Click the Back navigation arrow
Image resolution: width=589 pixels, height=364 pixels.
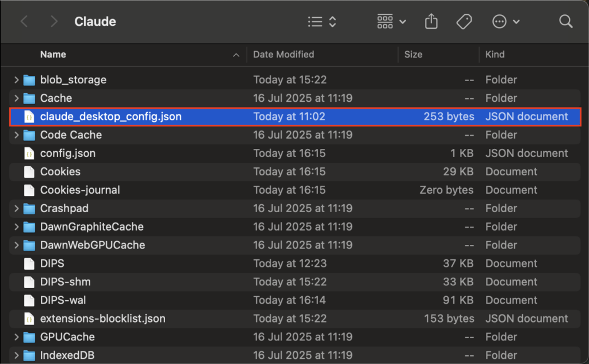24,22
